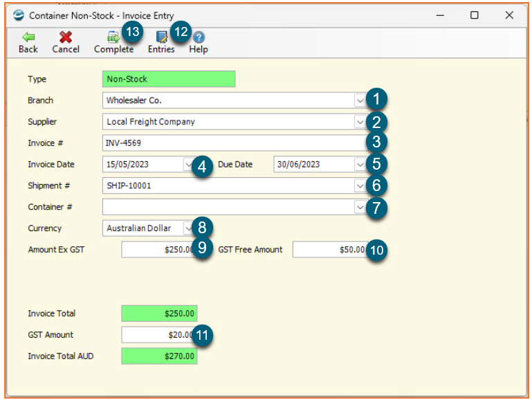Viewport: 532px width, 400px height.
Task: Click the Amount Ex GST field
Action: click(159, 249)
